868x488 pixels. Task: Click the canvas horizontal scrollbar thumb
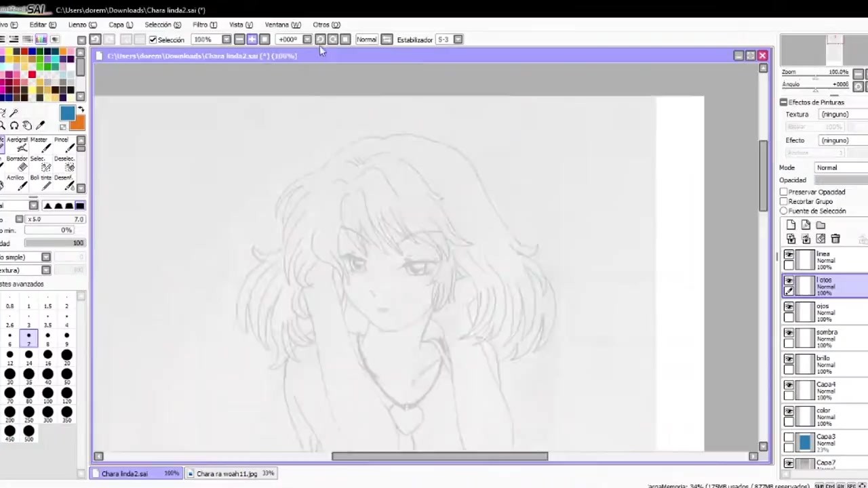pyautogui.click(x=439, y=456)
